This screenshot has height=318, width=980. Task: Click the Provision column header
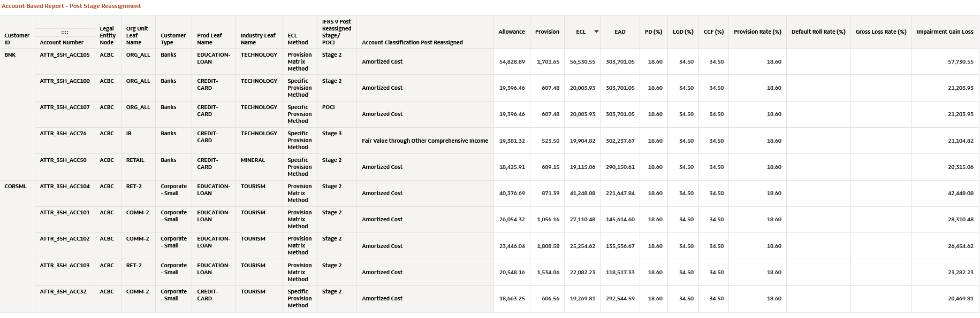(x=547, y=32)
